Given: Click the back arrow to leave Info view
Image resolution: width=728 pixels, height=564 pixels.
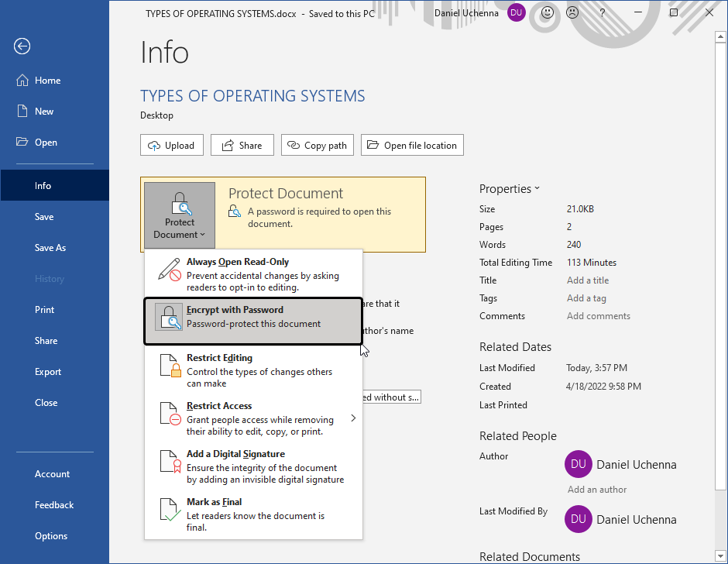Looking at the screenshot, I should coord(22,46).
